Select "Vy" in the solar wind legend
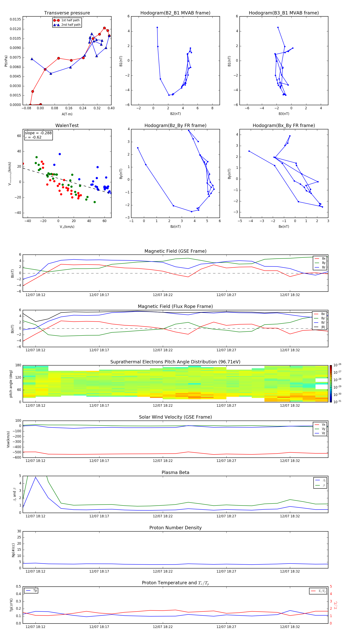This screenshot has width=351, height=644. pos(320,429)
